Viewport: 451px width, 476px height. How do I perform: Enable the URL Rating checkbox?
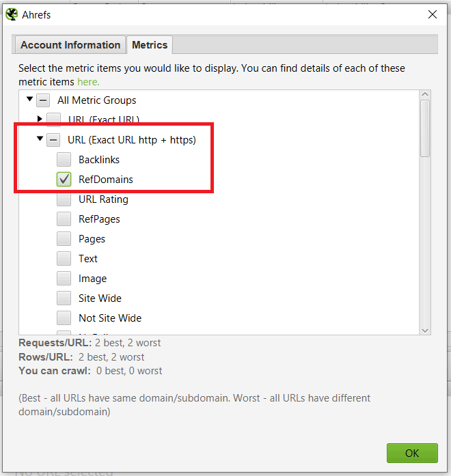tap(64, 199)
